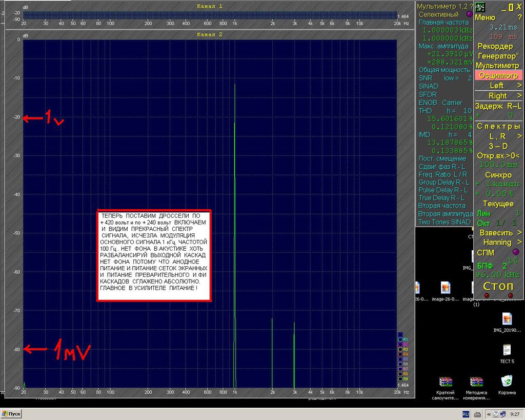The height and width of the screenshot is (420, 525).
Task: Expand the Right channel submenu arrow
Action: [x=519, y=96]
